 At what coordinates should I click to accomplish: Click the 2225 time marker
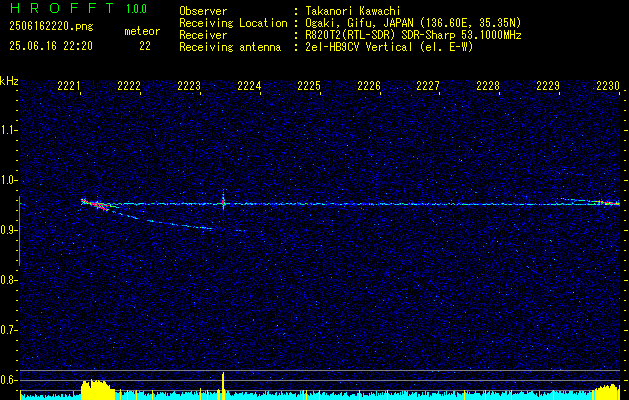309,86
